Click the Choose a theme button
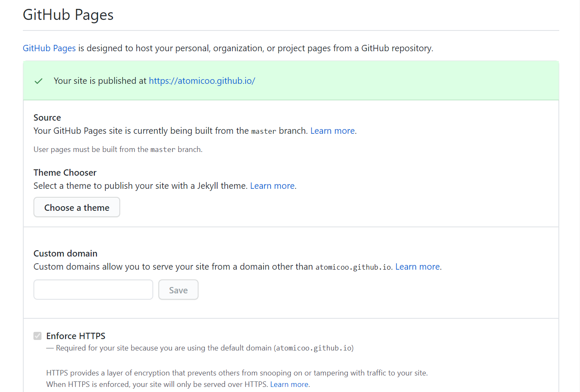Screen dimensions: 580x392 coord(77,207)
